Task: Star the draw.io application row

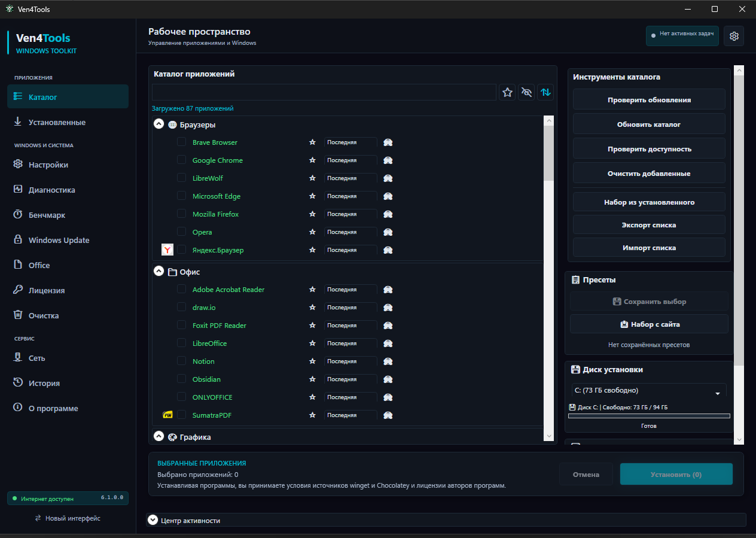Action: (312, 308)
